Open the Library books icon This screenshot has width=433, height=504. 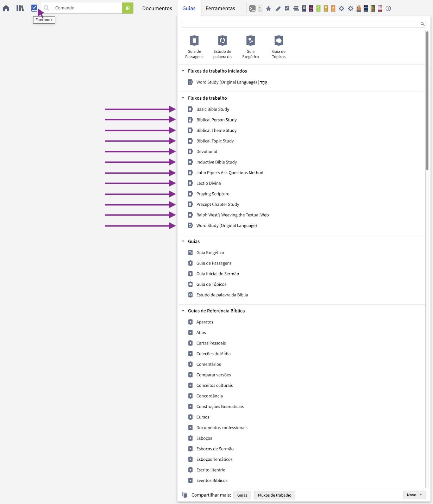[20, 8]
